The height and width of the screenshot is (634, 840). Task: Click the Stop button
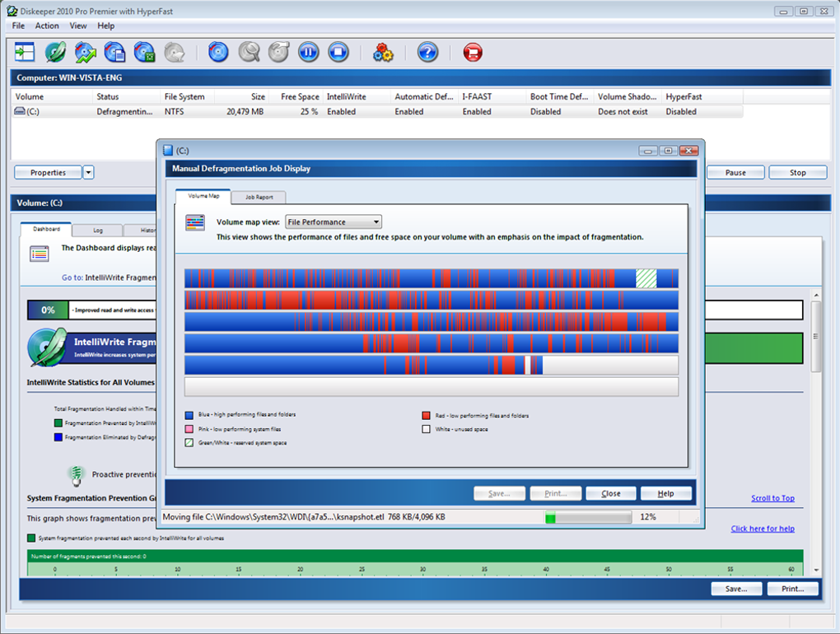click(x=798, y=172)
